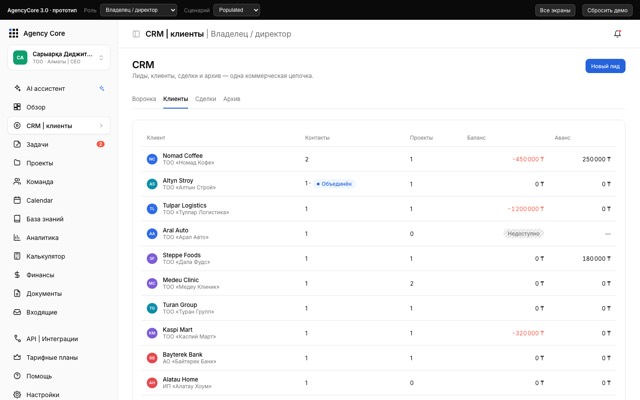Open the Архив tab
Image resolution: width=640 pixels, height=400 pixels.
click(232, 99)
